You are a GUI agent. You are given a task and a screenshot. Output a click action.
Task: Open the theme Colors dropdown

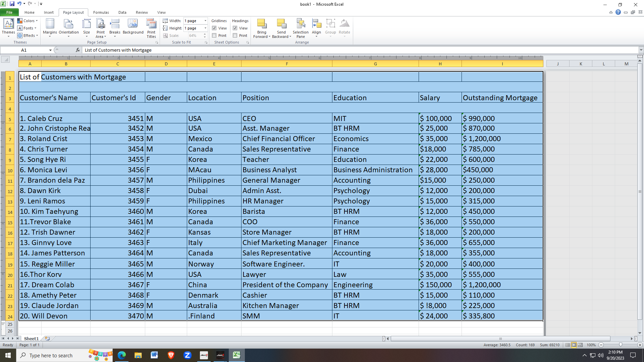coord(28,21)
